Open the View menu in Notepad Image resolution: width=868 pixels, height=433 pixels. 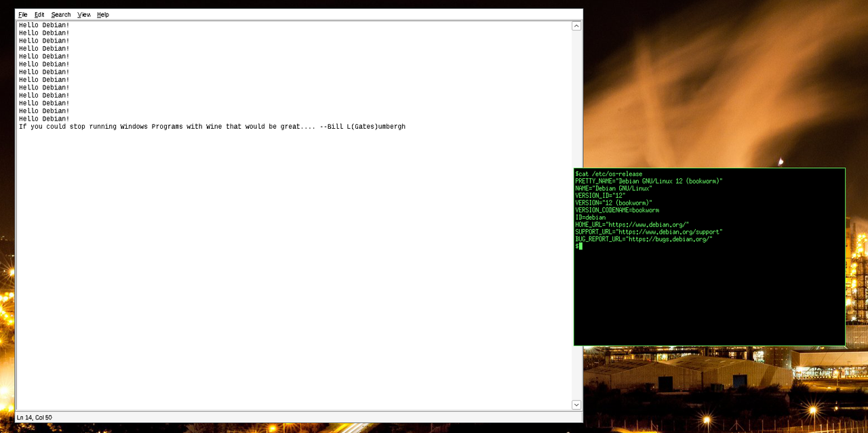84,14
